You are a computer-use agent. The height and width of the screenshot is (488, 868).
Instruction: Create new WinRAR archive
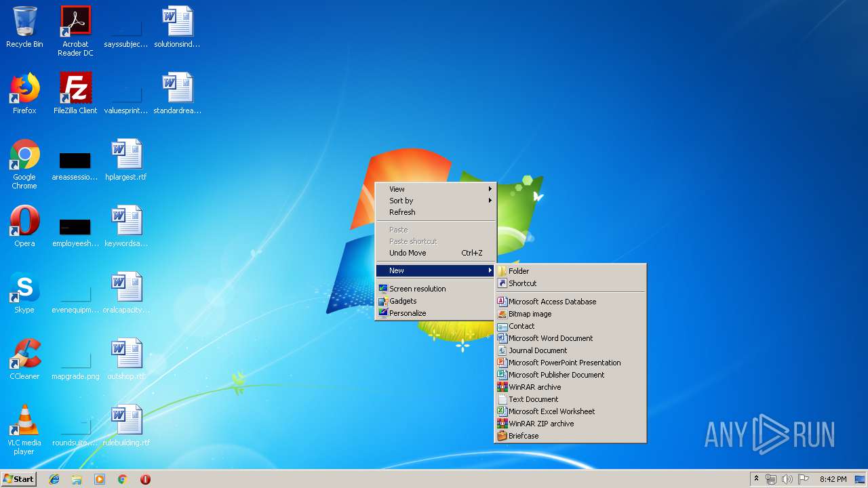(x=570, y=387)
